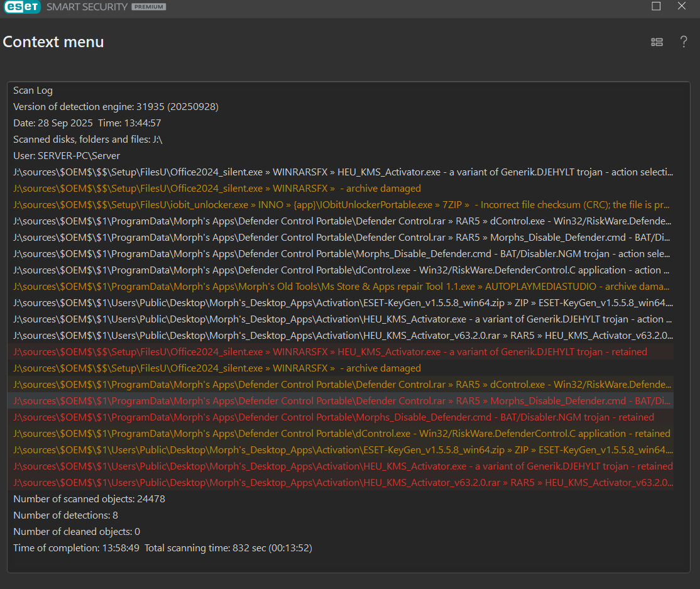
Task: Click the scan Date and Time line
Action: (x=87, y=123)
